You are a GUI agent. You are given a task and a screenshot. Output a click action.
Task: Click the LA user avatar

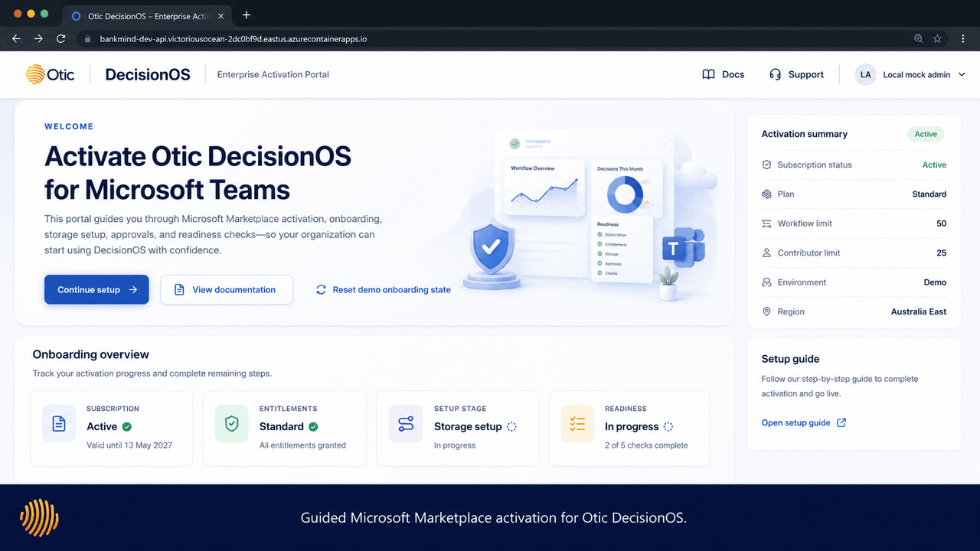coord(865,74)
